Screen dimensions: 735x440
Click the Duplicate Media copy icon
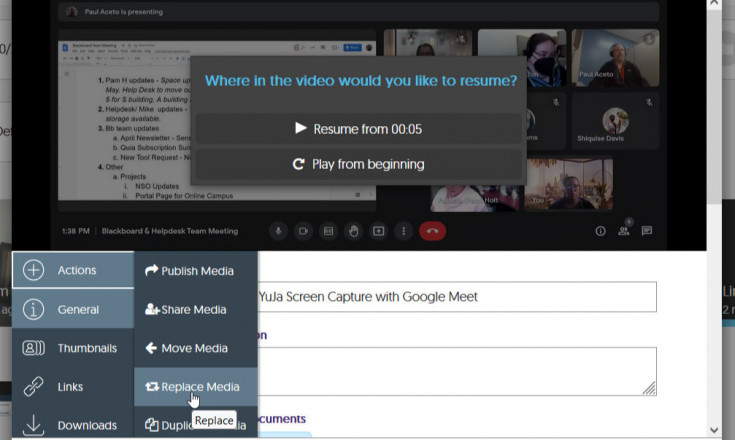tap(151, 425)
